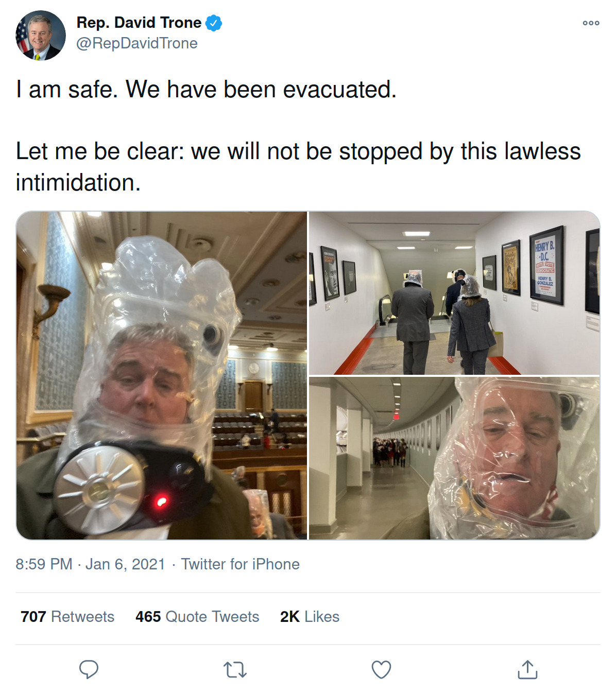Viewport: 616px width, 694px height.
Task: Open the hallway photo with Henry B. poster
Action: [x=454, y=293]
